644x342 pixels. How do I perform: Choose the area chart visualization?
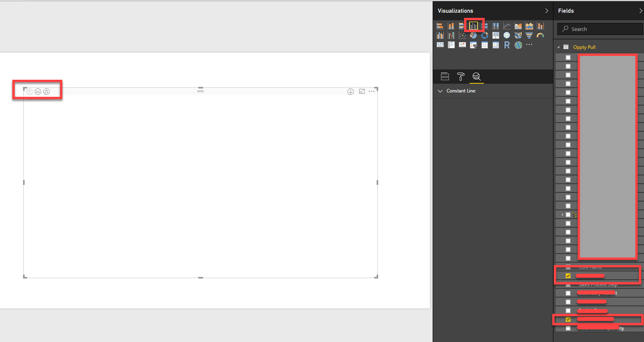coord(518,26)
